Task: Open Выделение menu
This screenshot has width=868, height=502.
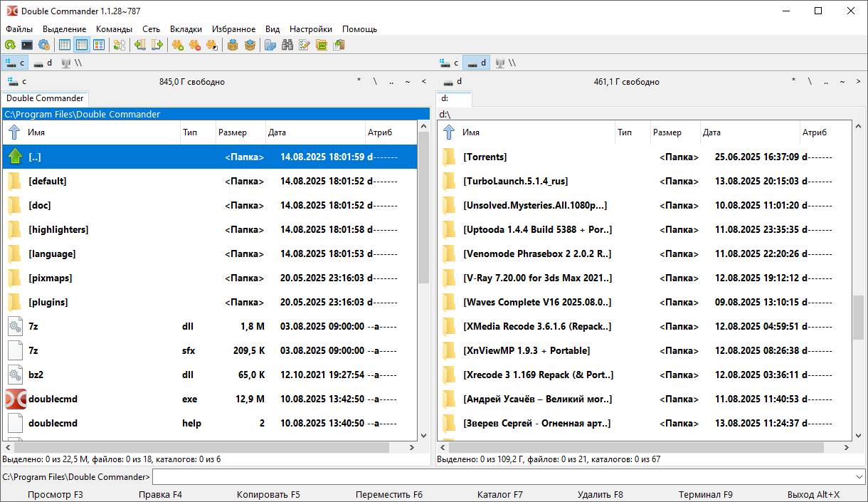Action: tap(65, 29)
